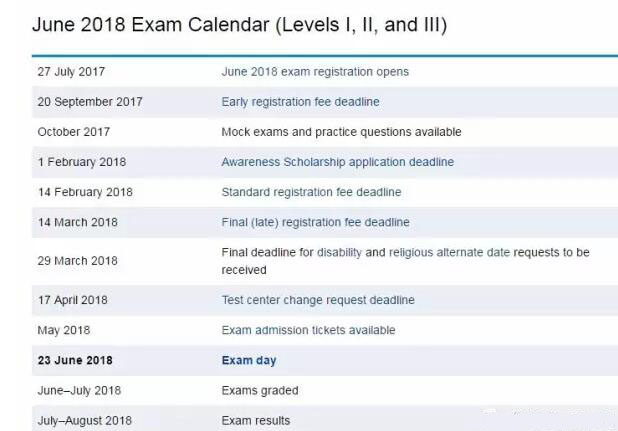
Task: Select the 17 April 2018 date cell
Action: tap(72, 300)
